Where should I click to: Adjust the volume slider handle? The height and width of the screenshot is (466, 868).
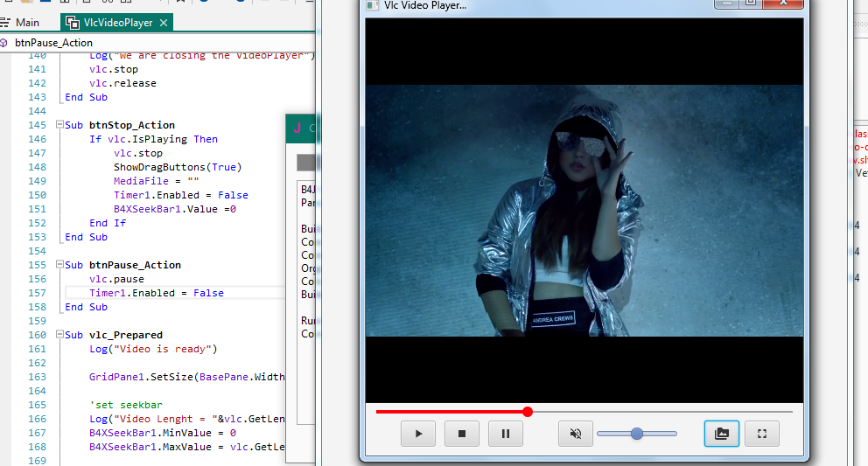click(x=637, y=434)
